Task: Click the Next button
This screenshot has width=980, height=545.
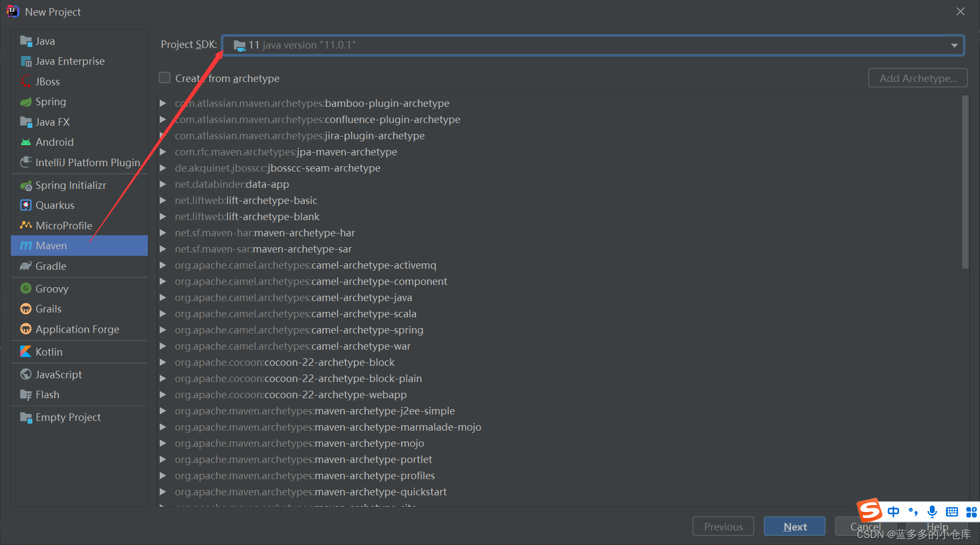Action: point(794,526)
